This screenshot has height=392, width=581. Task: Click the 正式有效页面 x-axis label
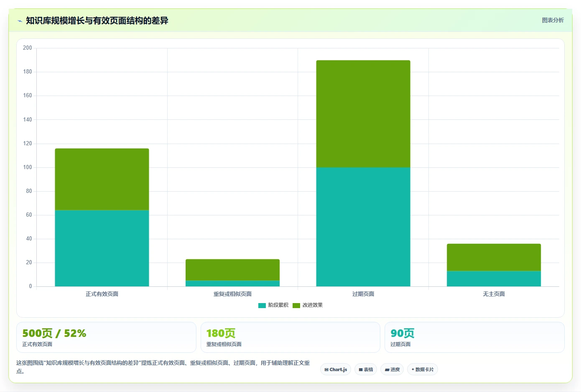pyautogui.click(x=102, y=294)
